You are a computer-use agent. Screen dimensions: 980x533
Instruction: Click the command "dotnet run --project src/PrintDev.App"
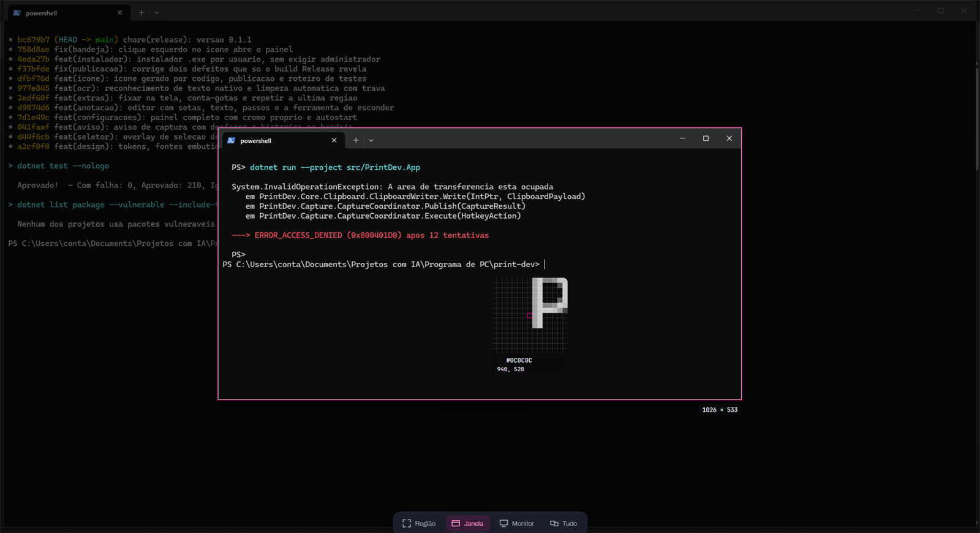[335, 167]
